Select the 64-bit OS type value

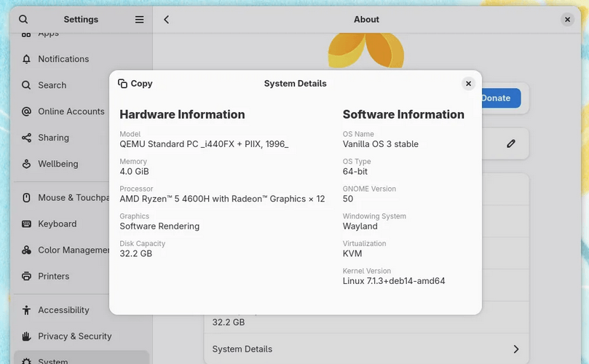tap(355, 172)
